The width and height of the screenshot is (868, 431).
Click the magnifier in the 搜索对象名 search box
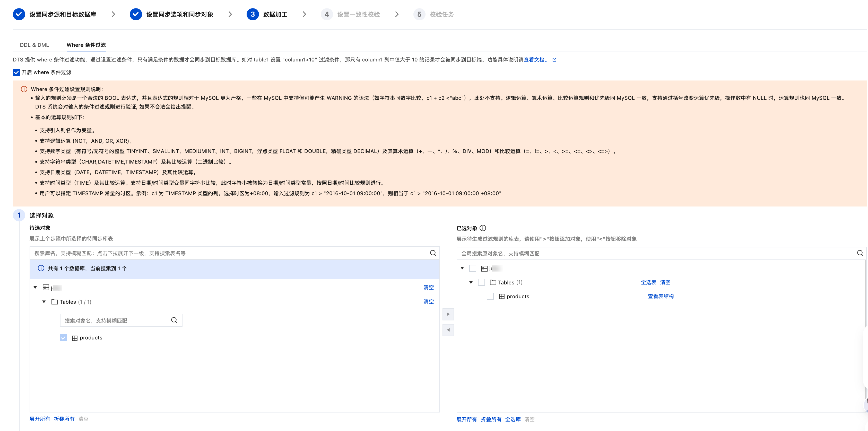click(x=174, y=320)
